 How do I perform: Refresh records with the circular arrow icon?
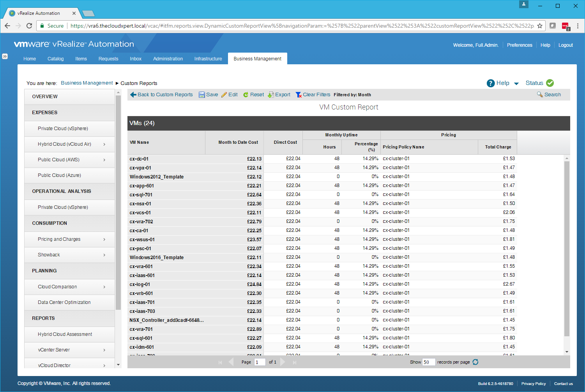pos(475,362)
